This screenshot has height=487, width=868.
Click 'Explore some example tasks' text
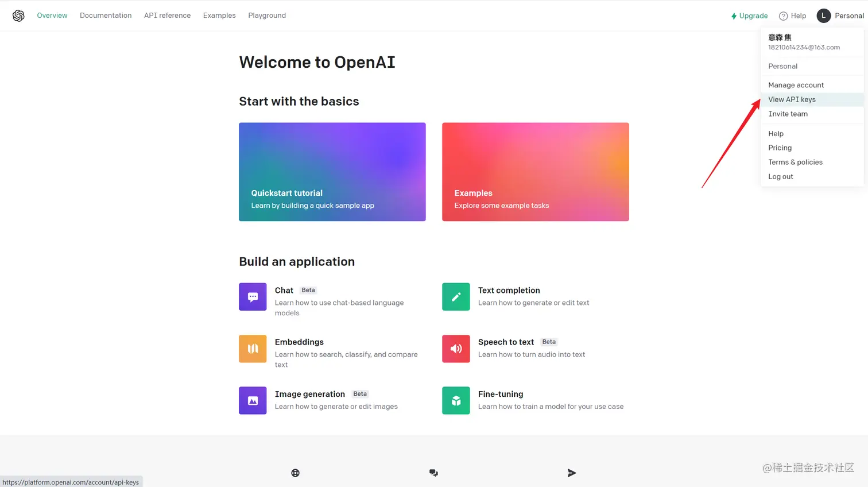click(x=502, y=206)
